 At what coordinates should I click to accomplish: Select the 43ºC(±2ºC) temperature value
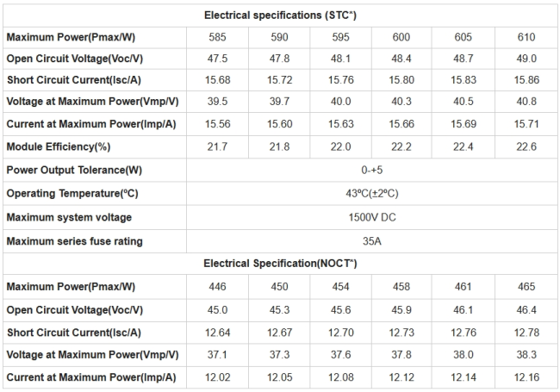pyautogui.click(x=371, y=193)
